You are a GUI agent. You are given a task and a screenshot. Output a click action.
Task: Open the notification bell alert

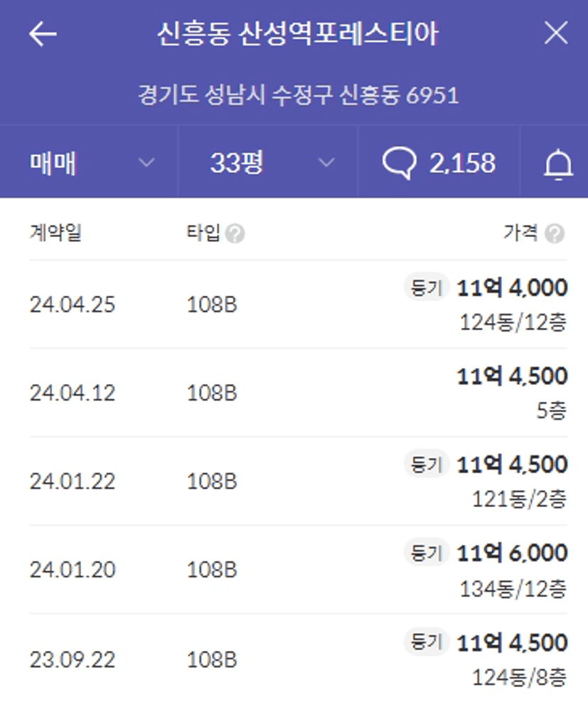tap(558, 164)
